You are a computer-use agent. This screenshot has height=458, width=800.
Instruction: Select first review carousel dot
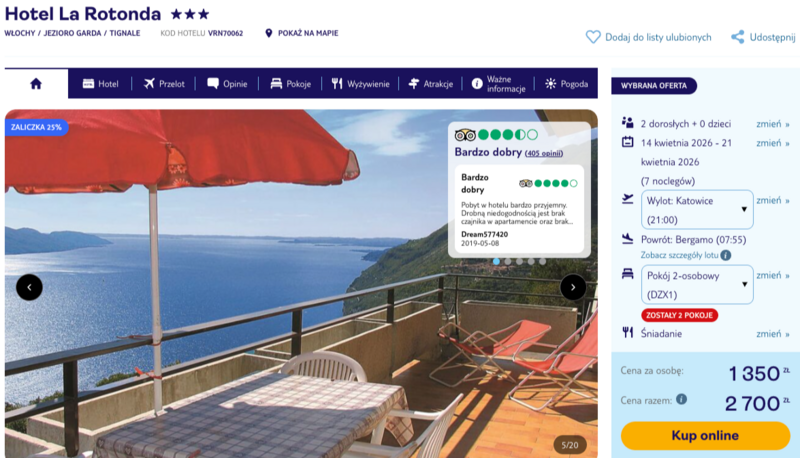pos(496,262)
